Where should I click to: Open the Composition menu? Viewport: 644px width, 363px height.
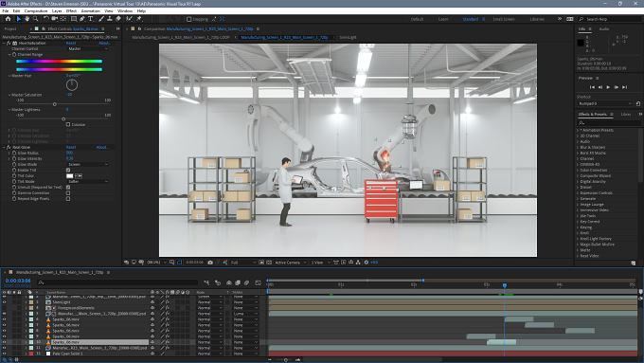(36, 11)
